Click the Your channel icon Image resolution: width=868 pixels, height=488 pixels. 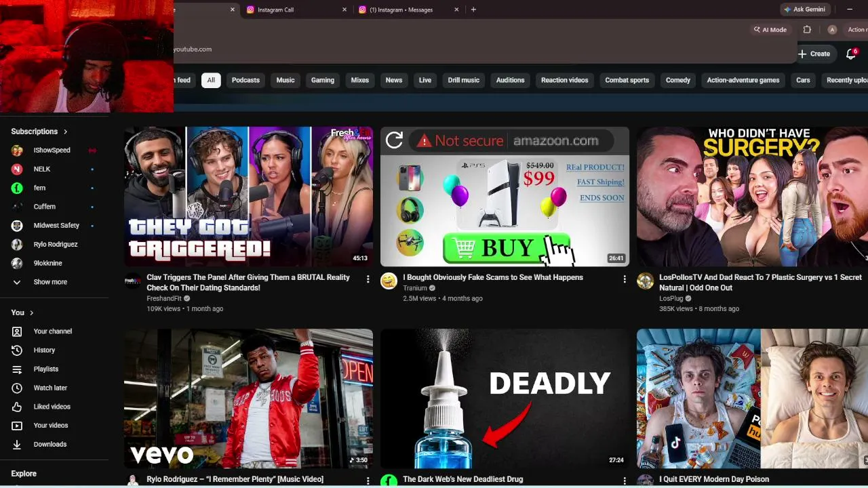coord(17,331)
